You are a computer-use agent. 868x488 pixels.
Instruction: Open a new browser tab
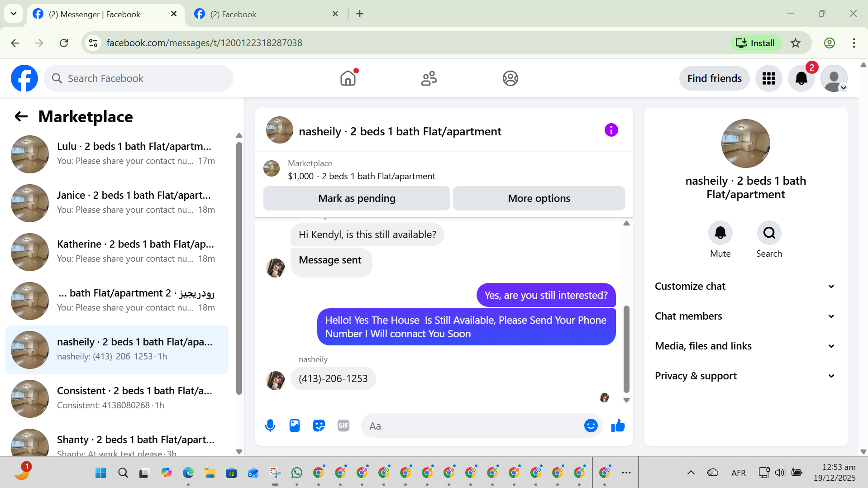click(x=360, y=14)
